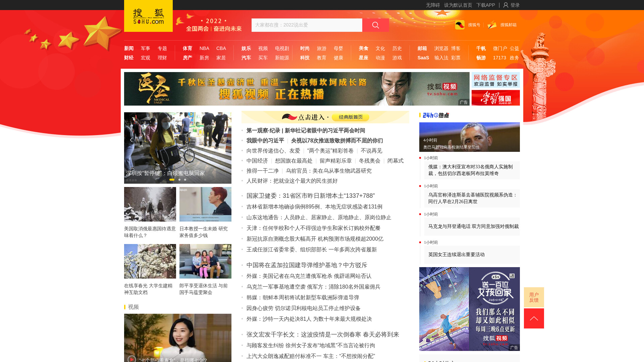
Task: Open the 时尚 channel
Action: pyautogui.click(x=305, y=48)
